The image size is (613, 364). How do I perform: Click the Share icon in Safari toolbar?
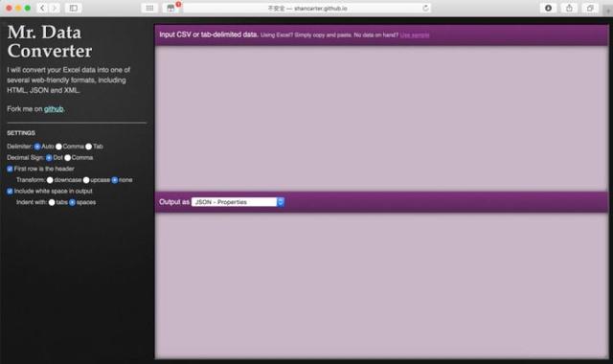pyautogui.click(x=569, y=8)
